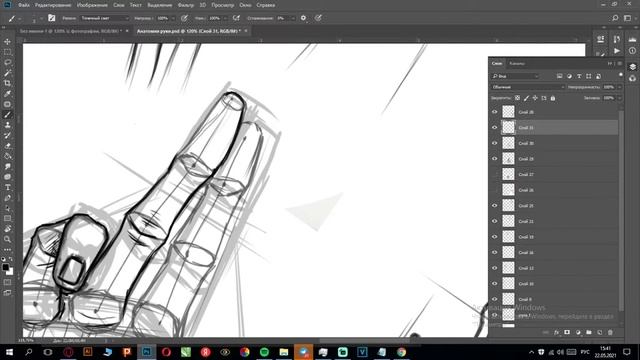Open brush opacity slider dropdown

pos(173,18)
